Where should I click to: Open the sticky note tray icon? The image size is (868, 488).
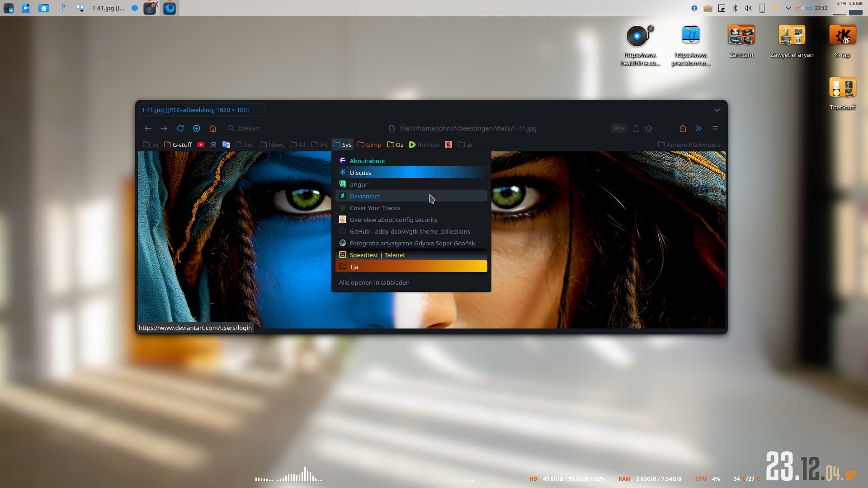click(722, 8)
